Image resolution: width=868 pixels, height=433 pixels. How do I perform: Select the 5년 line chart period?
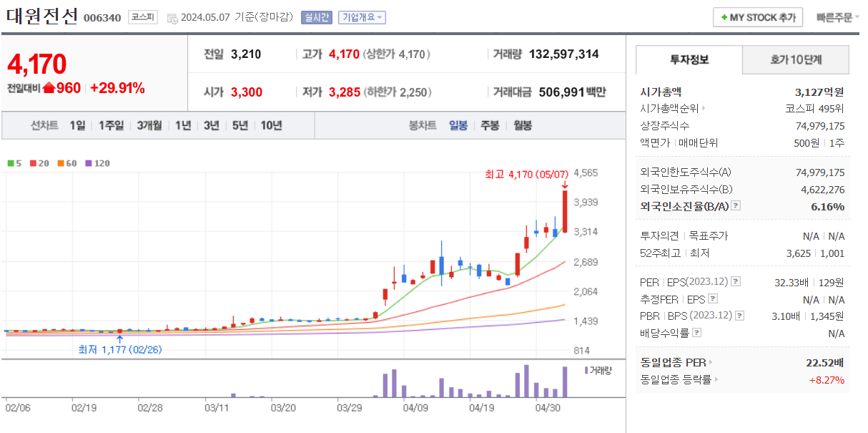[x=240, y=125]
